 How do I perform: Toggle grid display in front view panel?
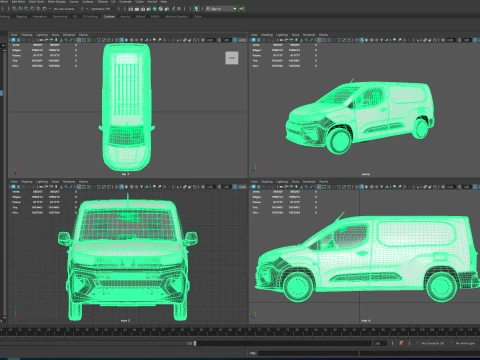[x=79, y=187]
